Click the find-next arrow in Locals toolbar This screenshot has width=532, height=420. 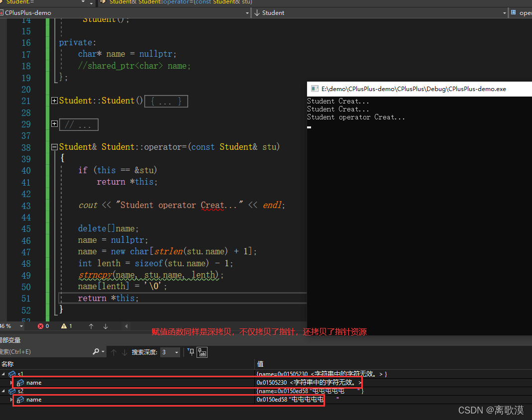click(x=124, y=352)
